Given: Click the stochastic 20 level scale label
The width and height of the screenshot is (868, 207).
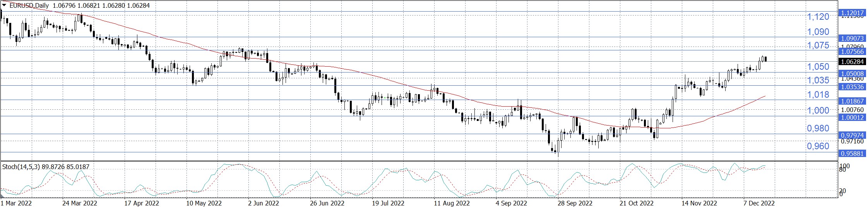Looking at the screenshot, I should click(x=842, y=191).
